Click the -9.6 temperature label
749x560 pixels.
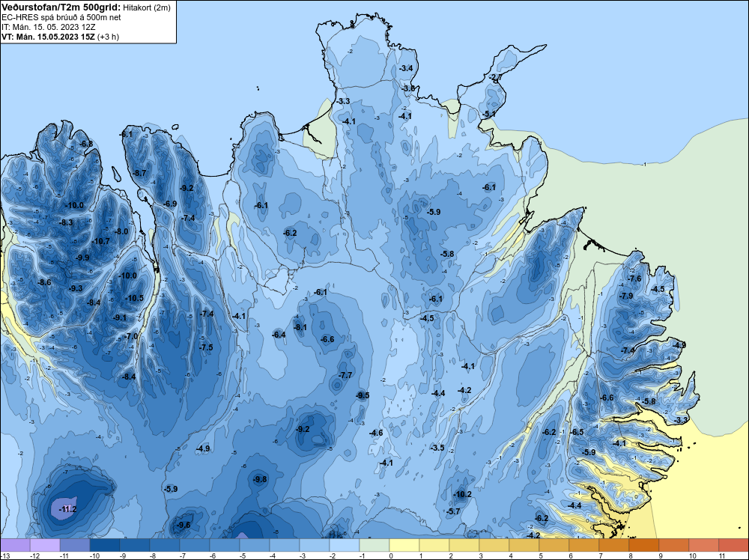[184, 525]
